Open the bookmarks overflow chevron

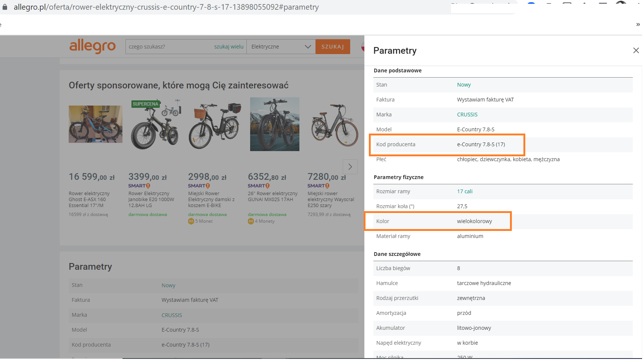[x=638, y=25]
